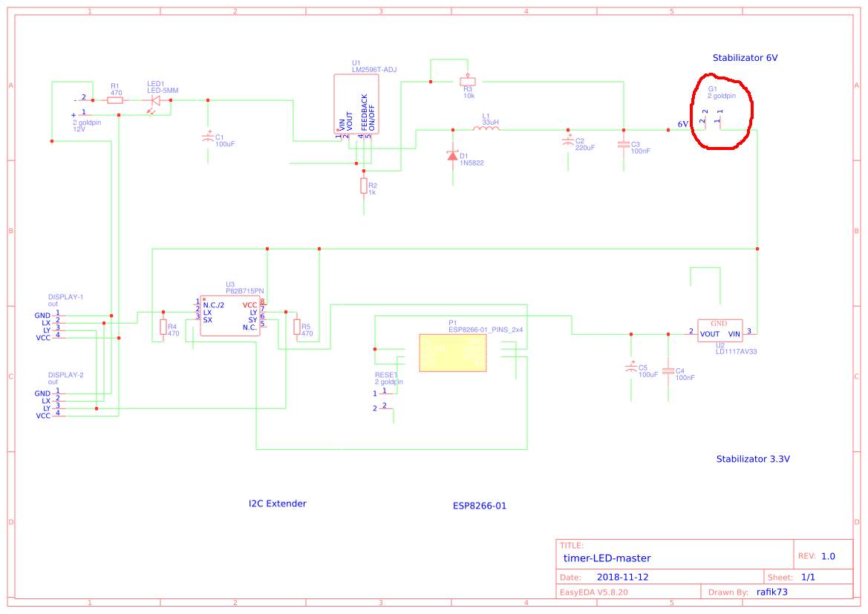Click the U3 P82B715PN chip body
The width and height of the screenshot is (868, 614).
click(x=229, y=316)
